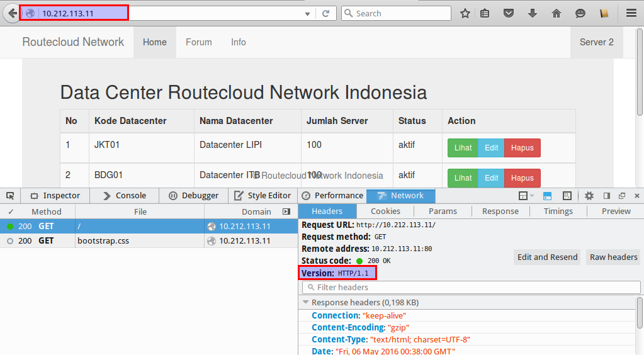Click the Raw headers button
644x355 pixels.
[614, 257]
